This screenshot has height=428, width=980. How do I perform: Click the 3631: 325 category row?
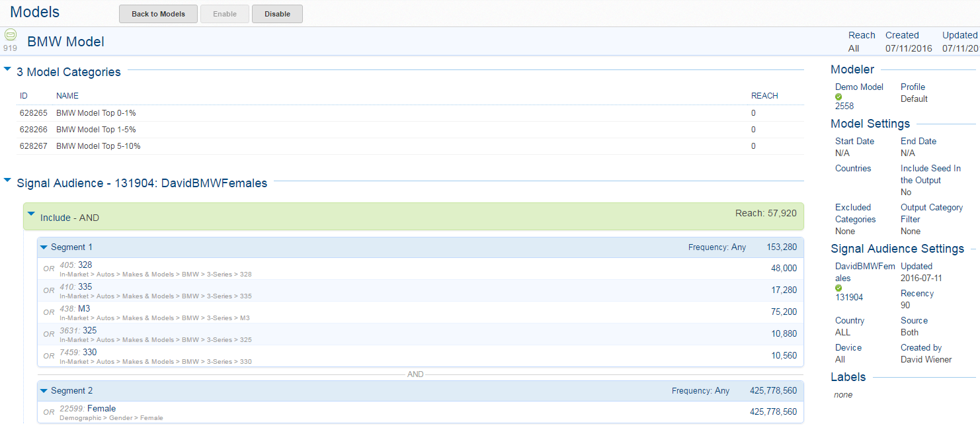(x=421, y=334)
